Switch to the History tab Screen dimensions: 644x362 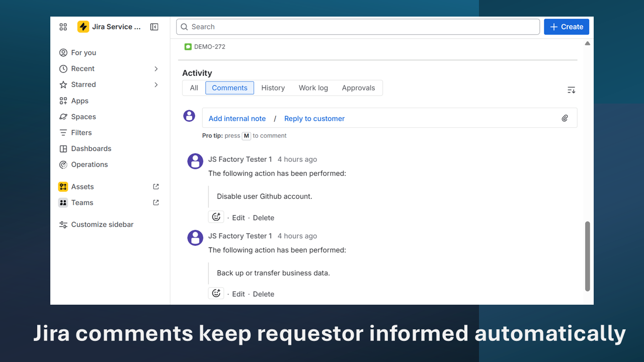point(273,87)
